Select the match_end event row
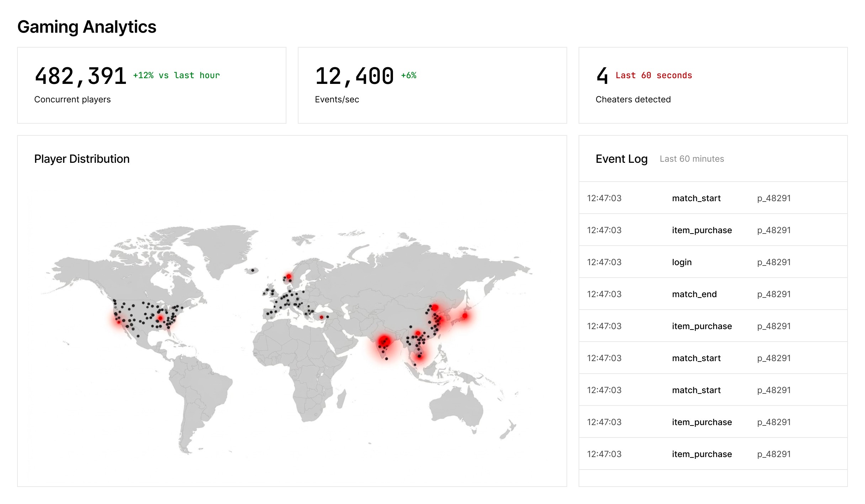Screen dimensions: 865x504 point(713,294)
